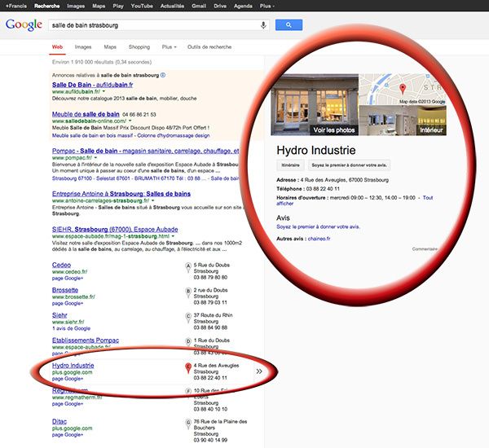Image resolution: width=489 pixels, height=448 pixels.
Task: Open the Pompac - Salle de bain result
Action: 146,151
